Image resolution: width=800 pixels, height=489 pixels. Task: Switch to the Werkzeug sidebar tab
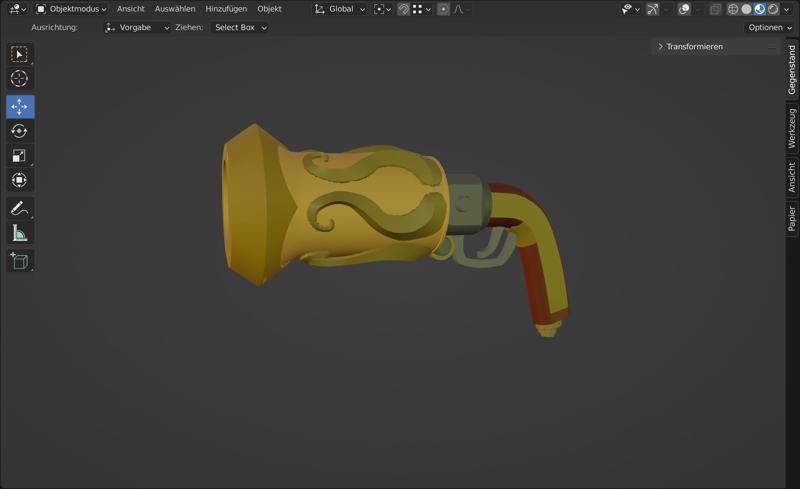pos(792,129)
